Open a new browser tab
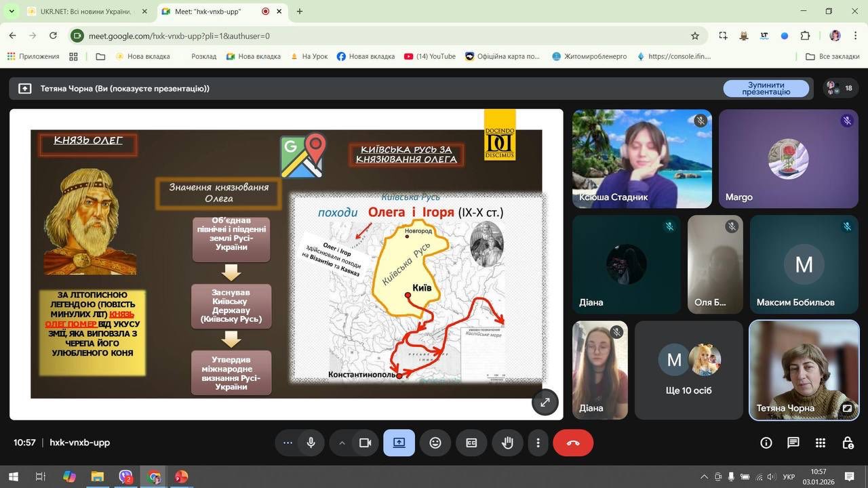The width and height of the screenshot is (868, 488). [x=300, y=12]
